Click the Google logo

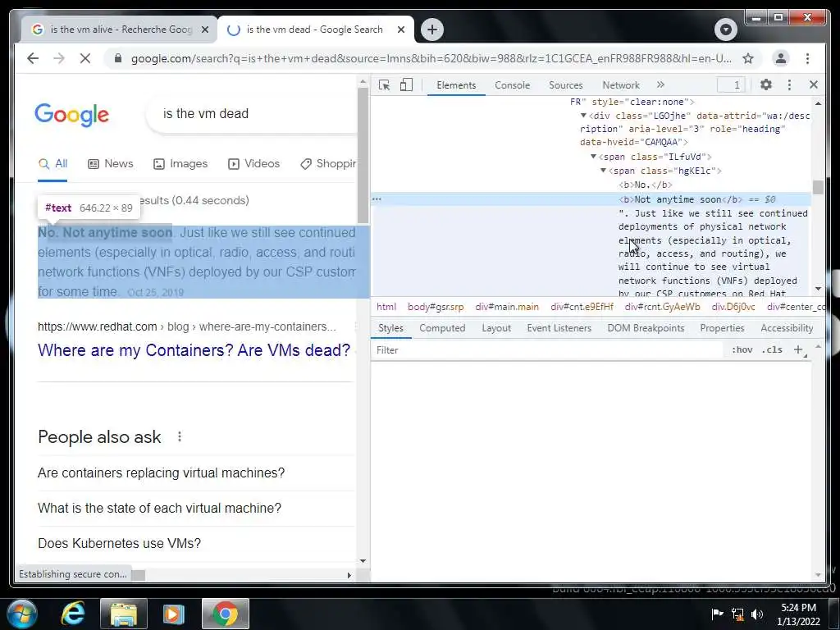(72, 115)
